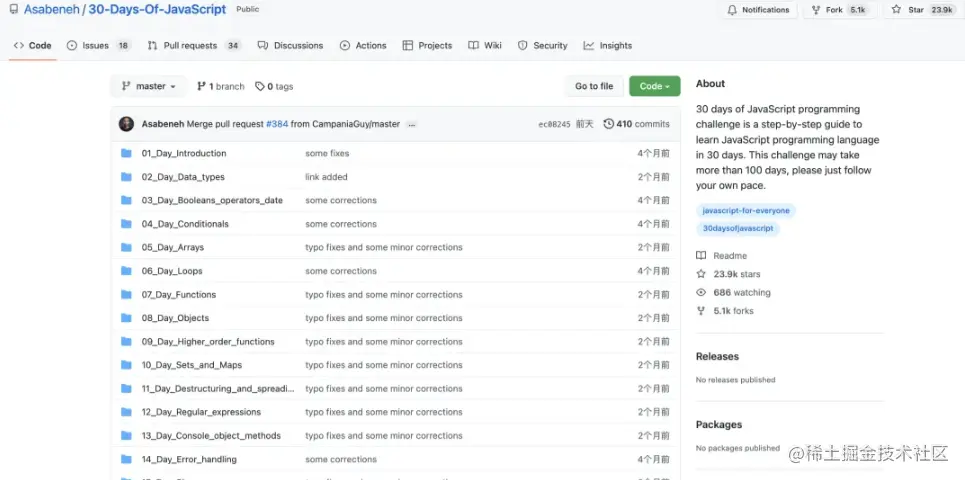
Task: Go to the Insights tab
Action: click(x=607, y=46)
